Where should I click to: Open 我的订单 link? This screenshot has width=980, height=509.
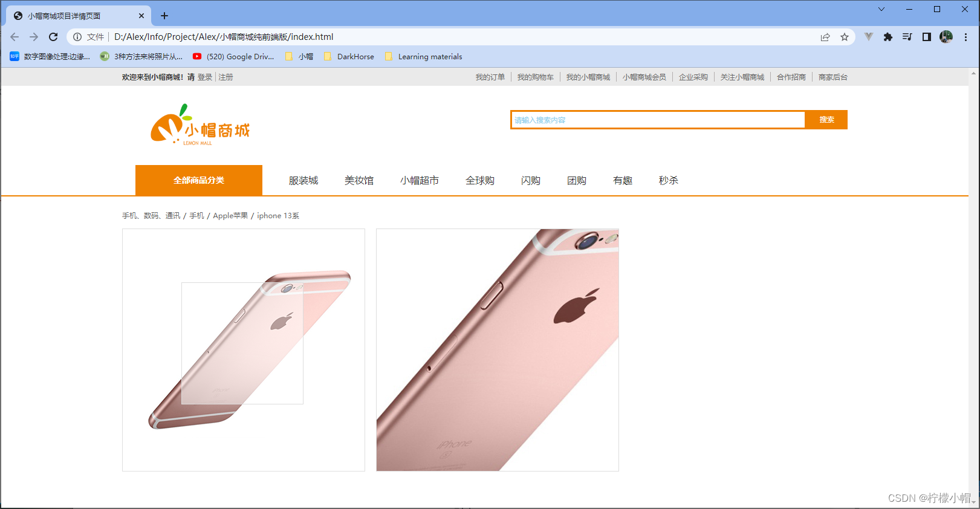pos(490,77)
